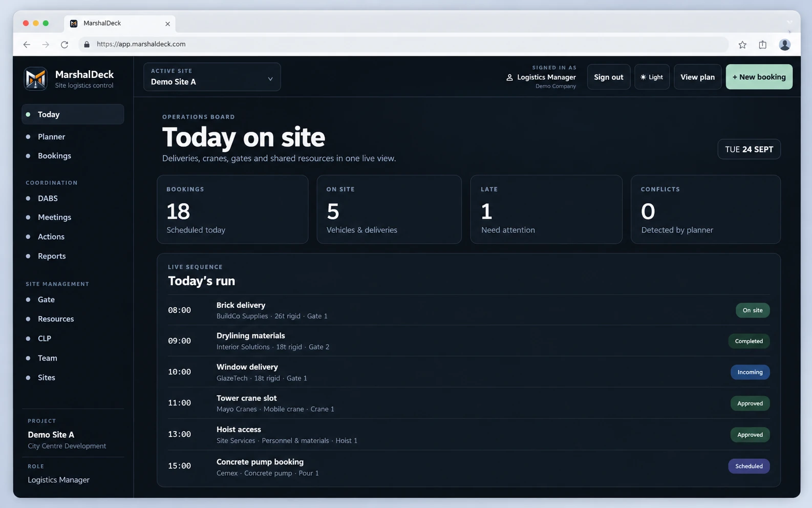812x508 pixels.
Task: Click the lock site info icon
Action: tap(87, 45)
